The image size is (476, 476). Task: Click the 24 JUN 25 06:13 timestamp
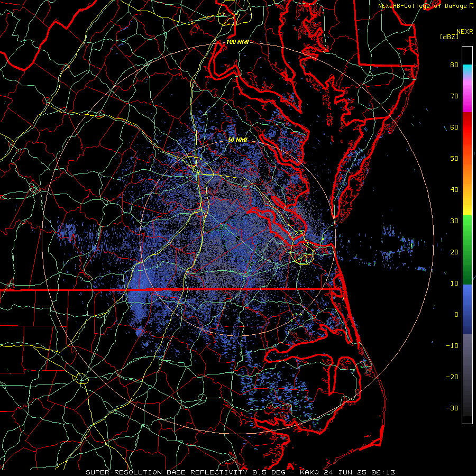(359, 472)
